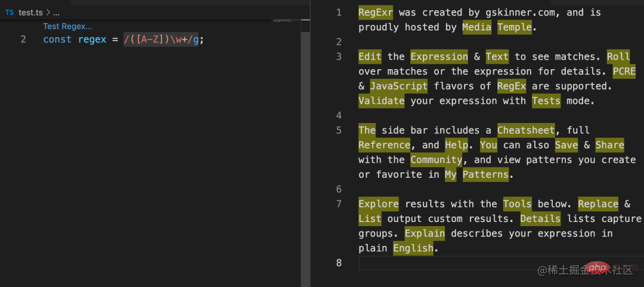Click the breadcrumb chevron separator after test.ts
Viewport: 644px width, 287px height.
pos(48,13)
